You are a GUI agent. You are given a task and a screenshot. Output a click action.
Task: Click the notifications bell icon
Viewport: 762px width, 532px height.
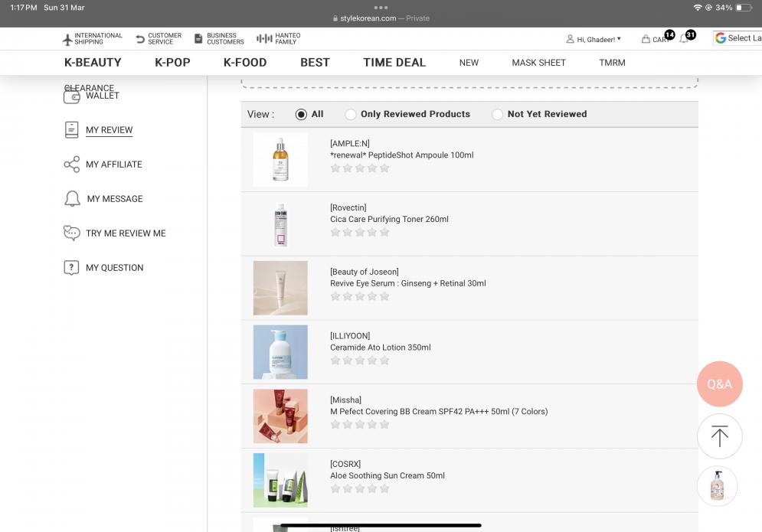click(684, 39)
